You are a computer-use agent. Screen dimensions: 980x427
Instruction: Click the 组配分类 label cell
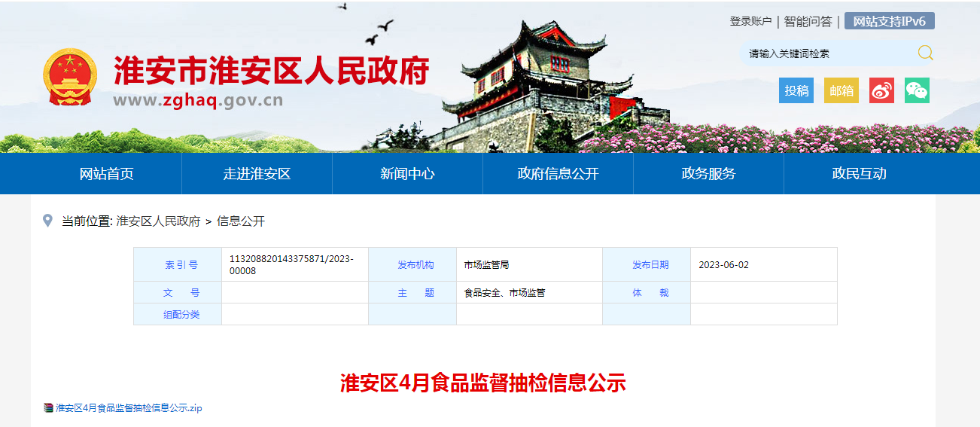pyautogui.click(x=178, y=315)
